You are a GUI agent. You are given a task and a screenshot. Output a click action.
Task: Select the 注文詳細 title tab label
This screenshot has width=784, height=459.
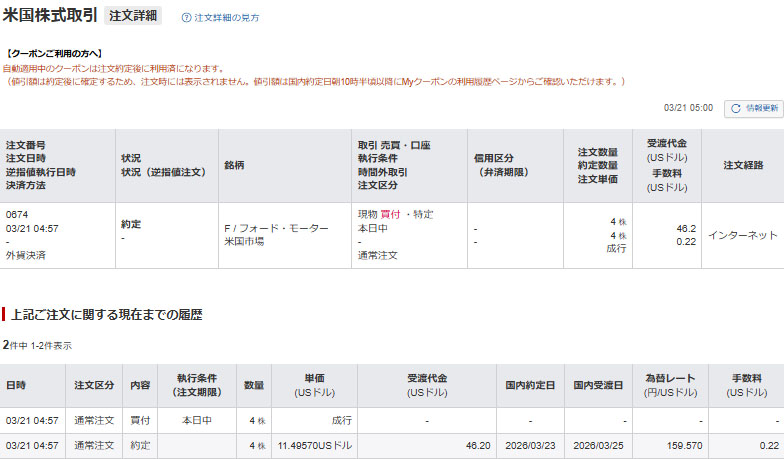[134, 16]
